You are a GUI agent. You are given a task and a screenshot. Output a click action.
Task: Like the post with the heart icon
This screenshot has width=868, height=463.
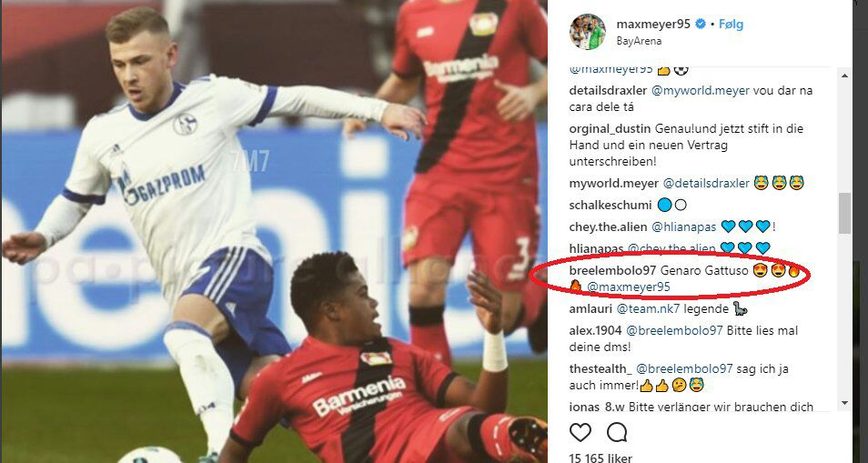(x=580, y=433)
